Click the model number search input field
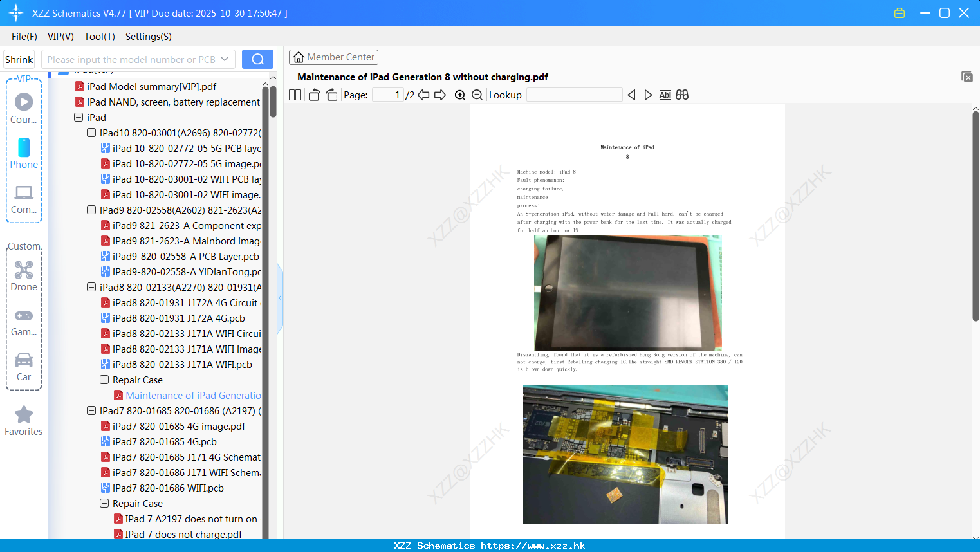980x552 pixels. tap(131, 59)
